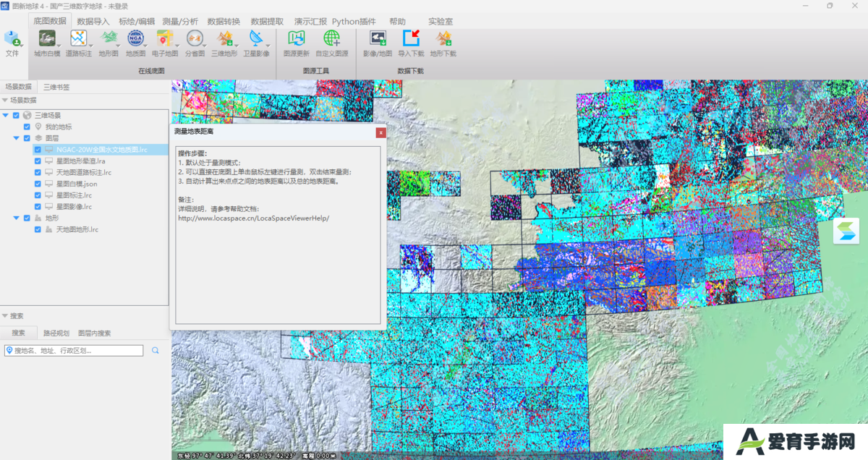
Task: Open 城市白模 dropdown arrow
Action: pyautogui.click(x=59, y=45)
